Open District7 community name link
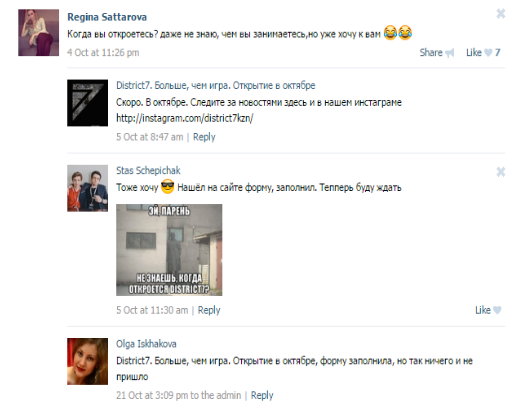Image resolution: width=519 pixels, height=408 pixels. point(215,86)
